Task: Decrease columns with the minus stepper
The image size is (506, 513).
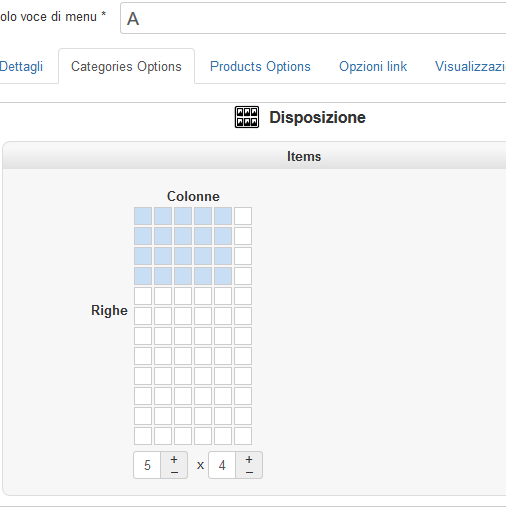Action: point(174,472)
